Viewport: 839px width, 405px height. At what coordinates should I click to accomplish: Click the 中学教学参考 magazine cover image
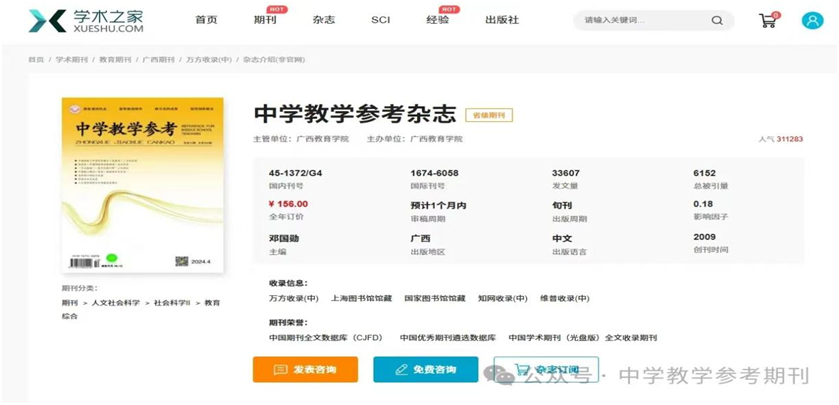coord(142,185)
